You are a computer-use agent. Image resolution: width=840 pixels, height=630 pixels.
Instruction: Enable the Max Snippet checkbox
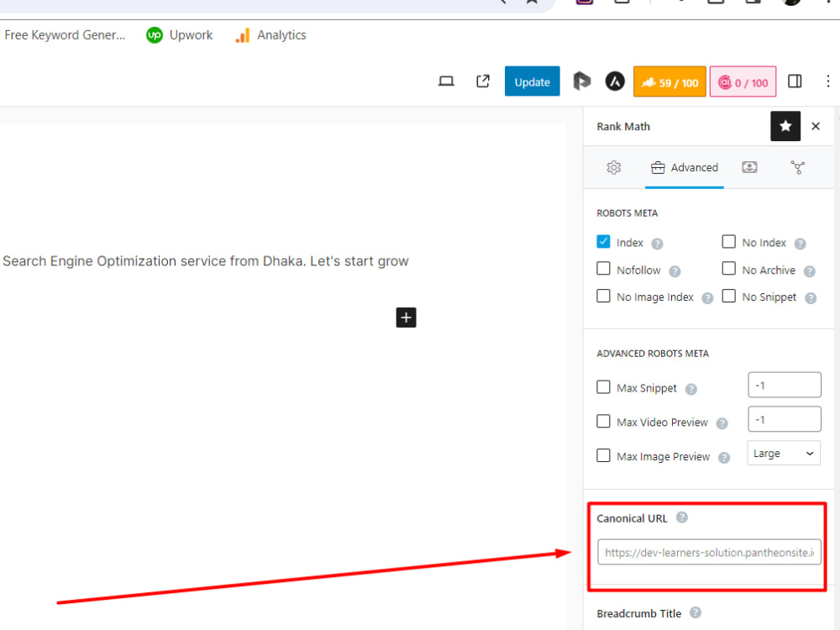pyautogui.click(x=603, y=386)
